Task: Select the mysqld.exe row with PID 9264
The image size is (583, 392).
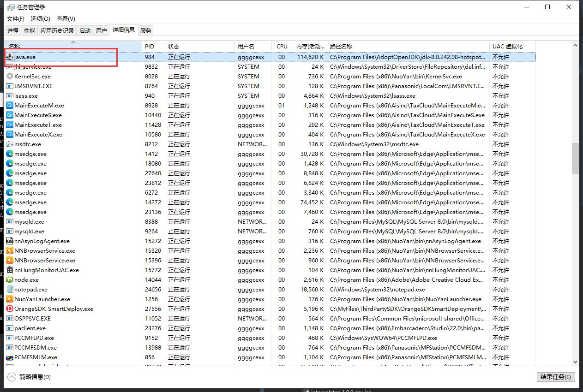Action: [270, 232]
